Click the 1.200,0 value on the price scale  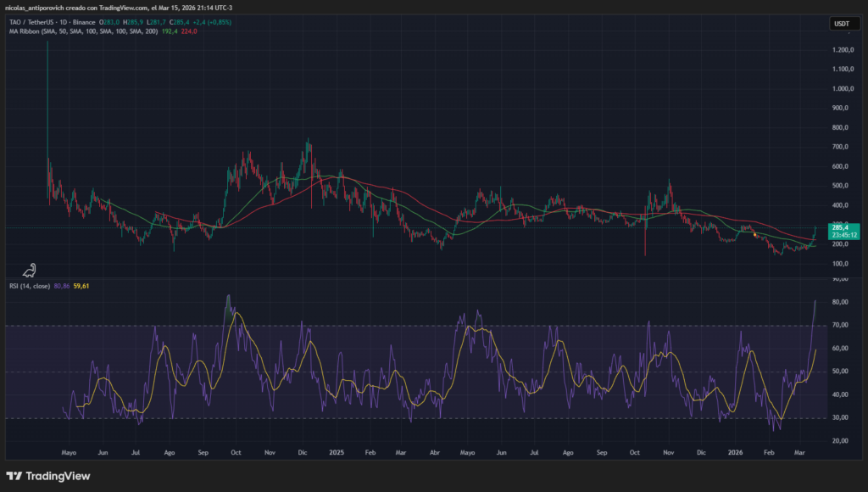[843, 50]
